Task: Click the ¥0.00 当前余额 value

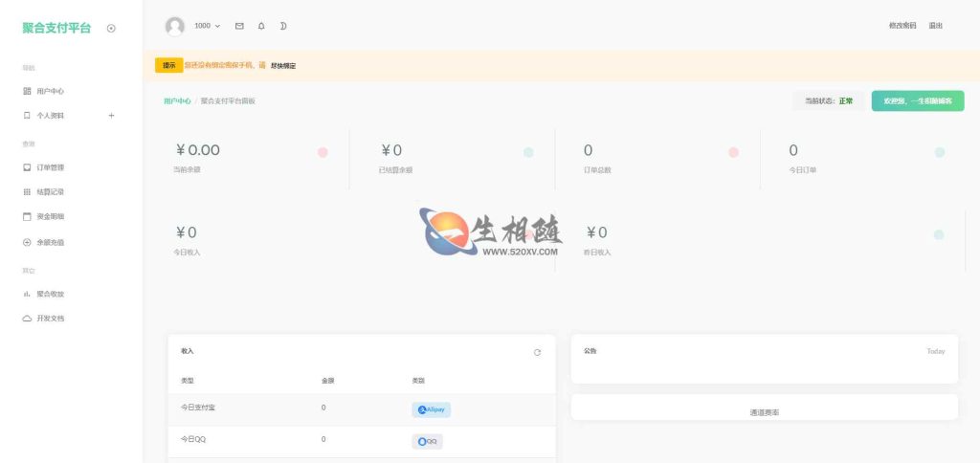Action: [x=197, y=150]
